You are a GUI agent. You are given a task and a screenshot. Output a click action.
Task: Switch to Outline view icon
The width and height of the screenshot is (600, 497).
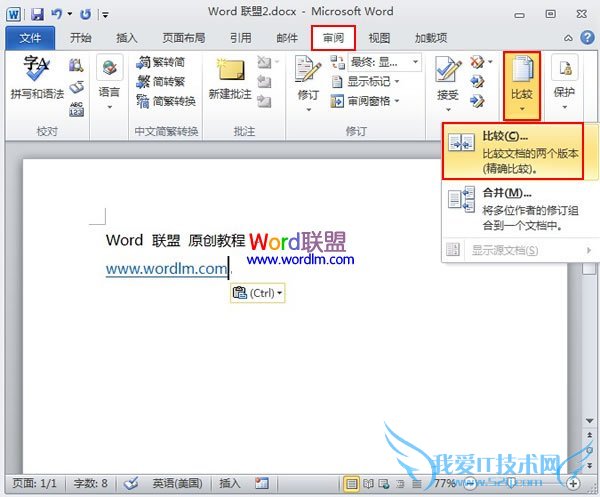pos(400,484)
